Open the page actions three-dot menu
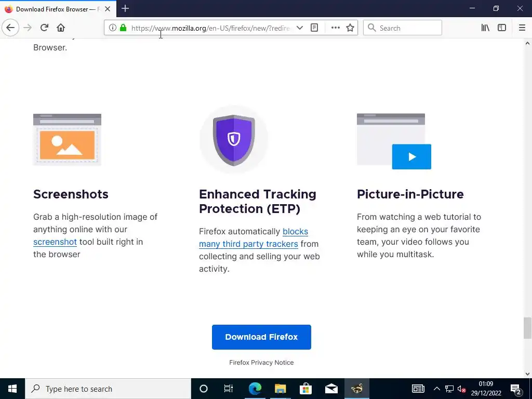The image size is (532, 399). pos(335,28)
